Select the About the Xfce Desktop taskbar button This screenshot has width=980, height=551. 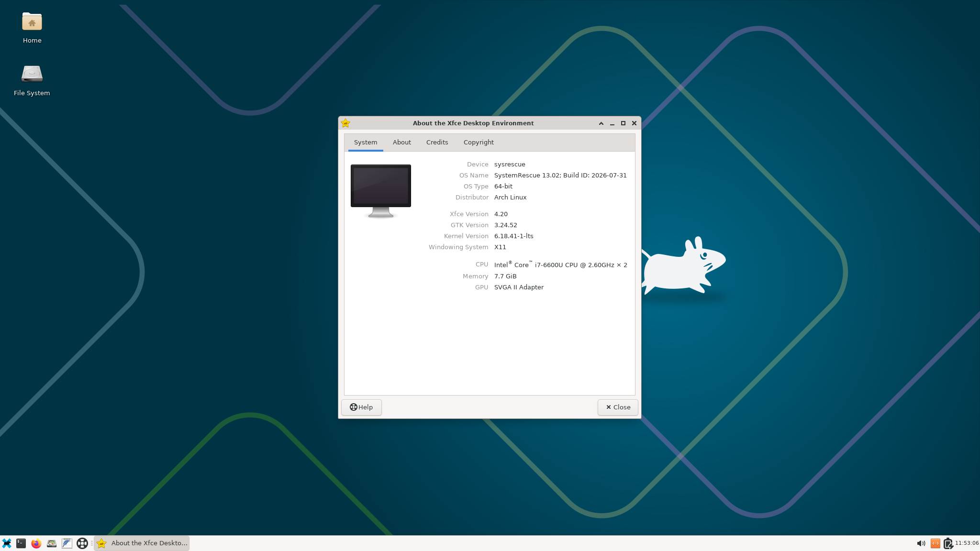(x=142, y=543)
